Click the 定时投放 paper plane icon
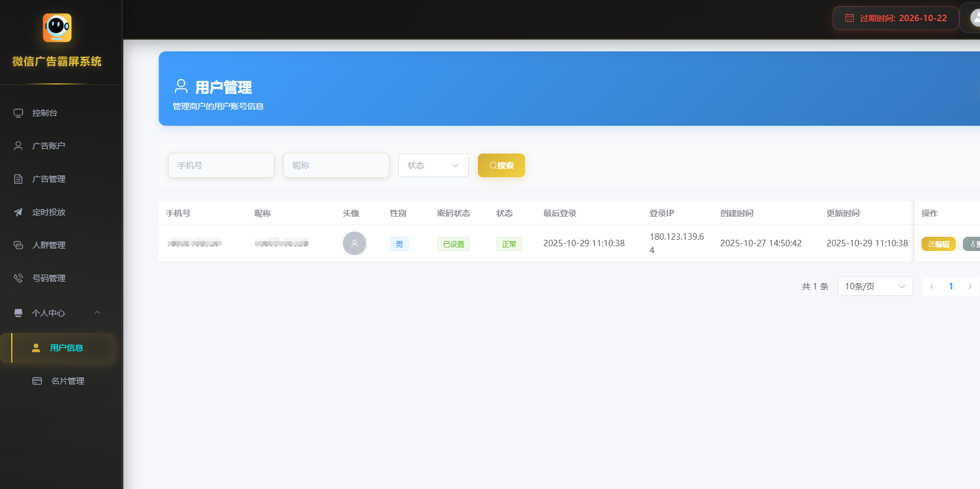This screenshot has height=489, width=980. (18, 212)
